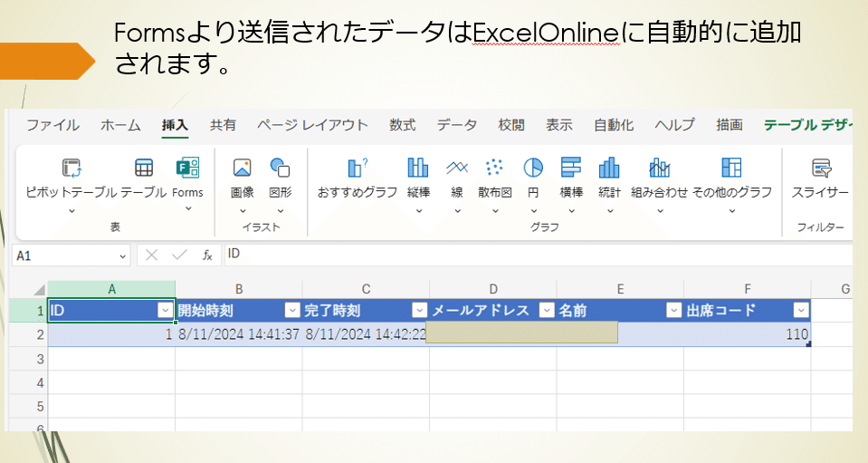Open the 名前 column filter button

pos(673,311)
